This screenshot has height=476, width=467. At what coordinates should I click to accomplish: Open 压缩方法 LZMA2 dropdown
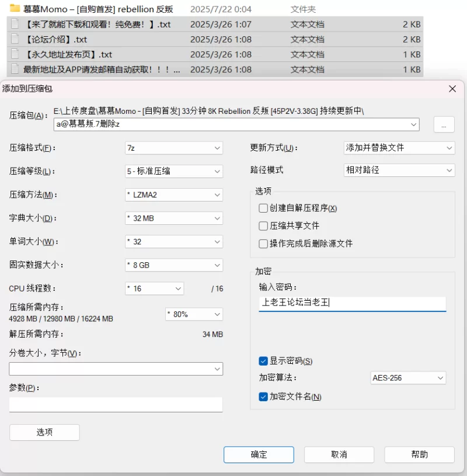point(174,194)
